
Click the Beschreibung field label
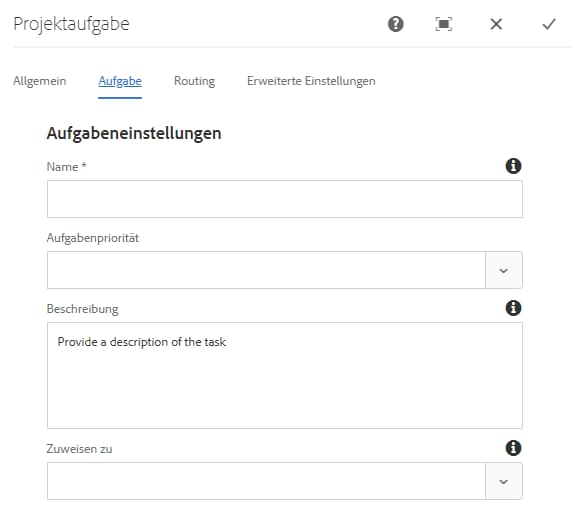click(x=82, y=309)
